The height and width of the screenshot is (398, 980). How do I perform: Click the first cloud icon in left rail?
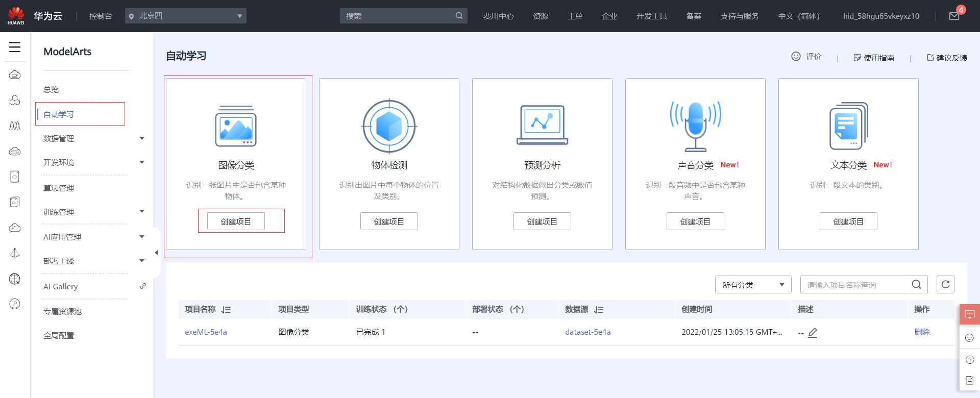pos(15,75)
